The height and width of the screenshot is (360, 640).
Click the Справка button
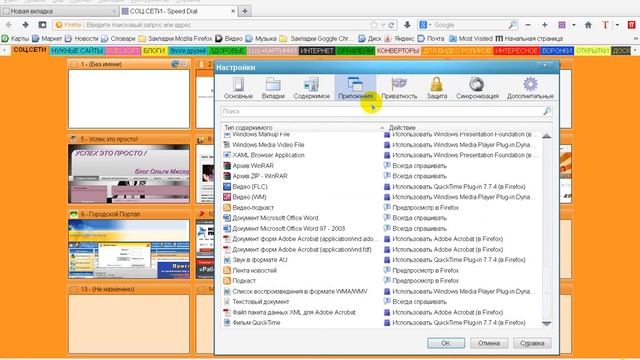pos(532,343)
